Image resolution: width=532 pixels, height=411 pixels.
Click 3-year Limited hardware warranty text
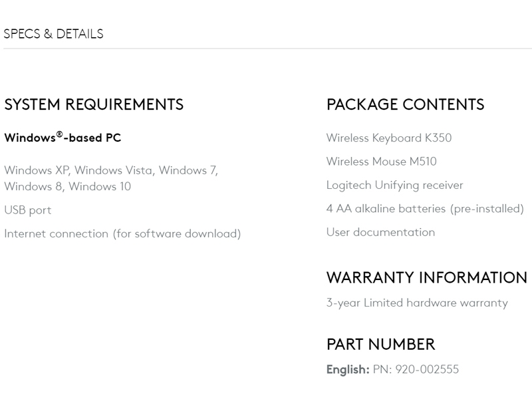coord(417,303)
